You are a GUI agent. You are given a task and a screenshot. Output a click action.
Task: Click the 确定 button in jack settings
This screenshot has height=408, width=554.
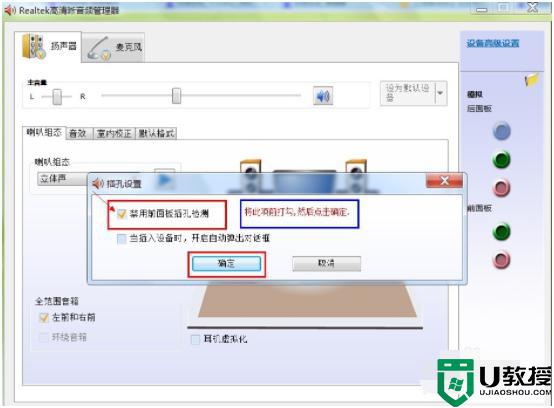coord(226,264)
